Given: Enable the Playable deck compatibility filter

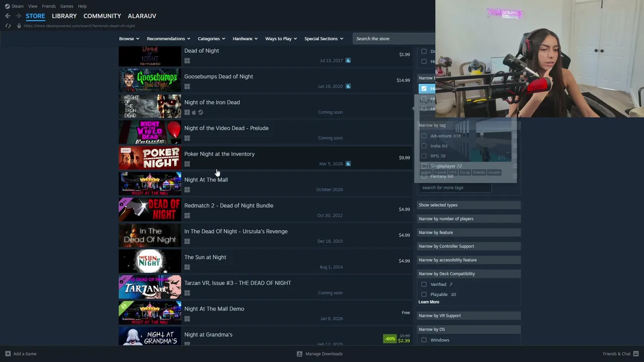Looking at the screenshot, I should click(x=424, y=294).
